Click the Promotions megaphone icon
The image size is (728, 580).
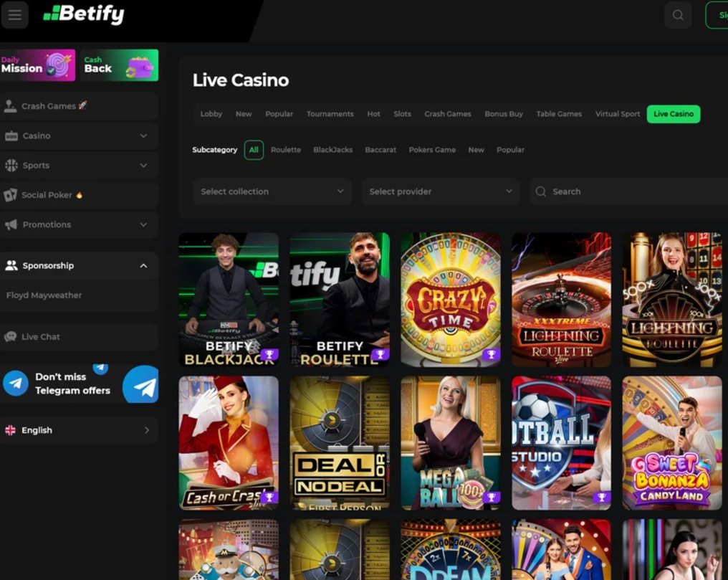[x=11, y=224]
